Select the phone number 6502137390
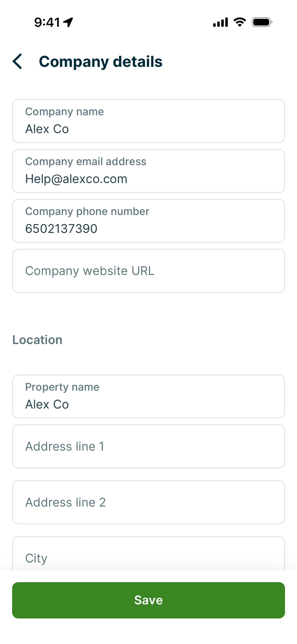 (x=61, y=229)
